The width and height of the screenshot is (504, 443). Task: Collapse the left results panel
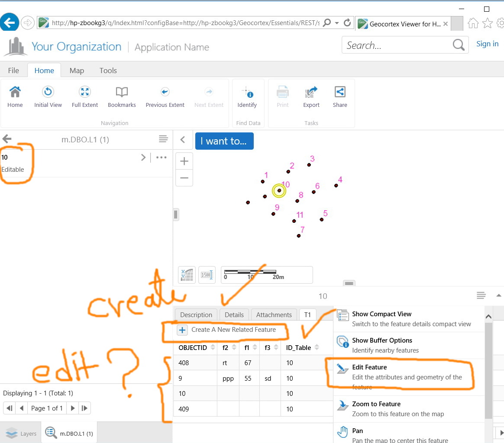click(183, 139)
